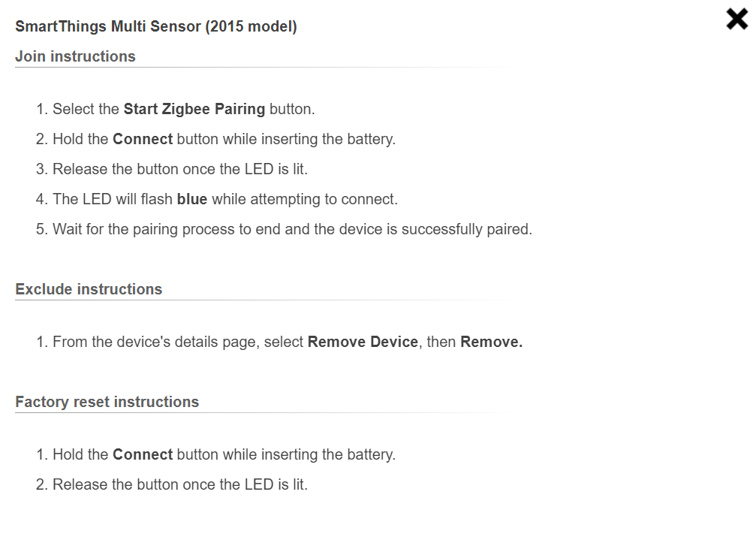Click the bold Connect word under Factory reset
Image resolution: width=756 pixels, height=540 pixels.
pyautogui.click(x=143, y=454)
